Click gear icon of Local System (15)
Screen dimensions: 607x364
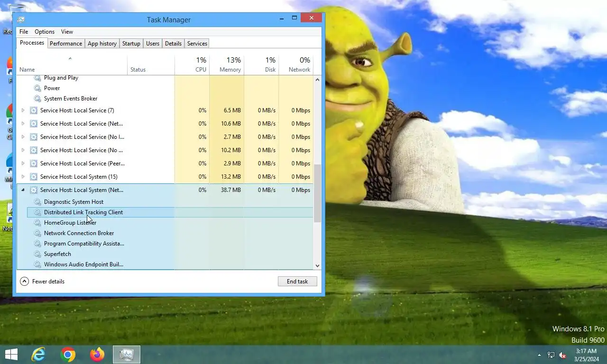34,177
